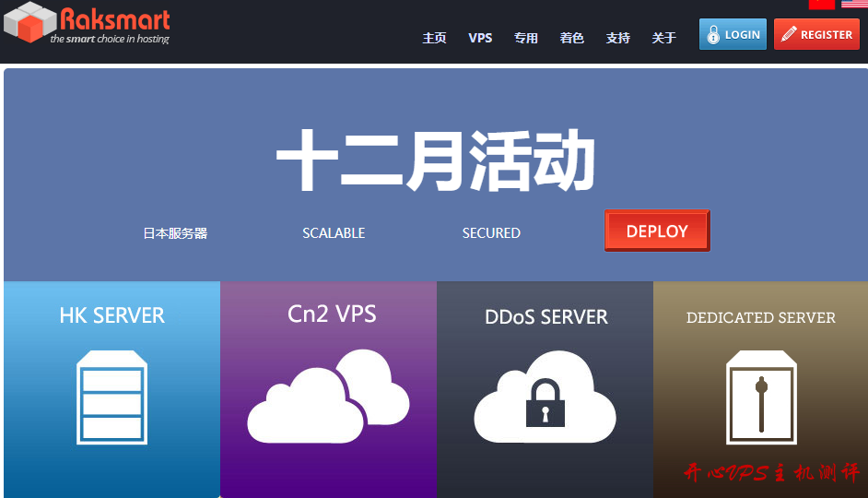Image resolution: width=868 pixels, height=498 pixels.
Task: Click the SECURED banner link
Action: 491,233
